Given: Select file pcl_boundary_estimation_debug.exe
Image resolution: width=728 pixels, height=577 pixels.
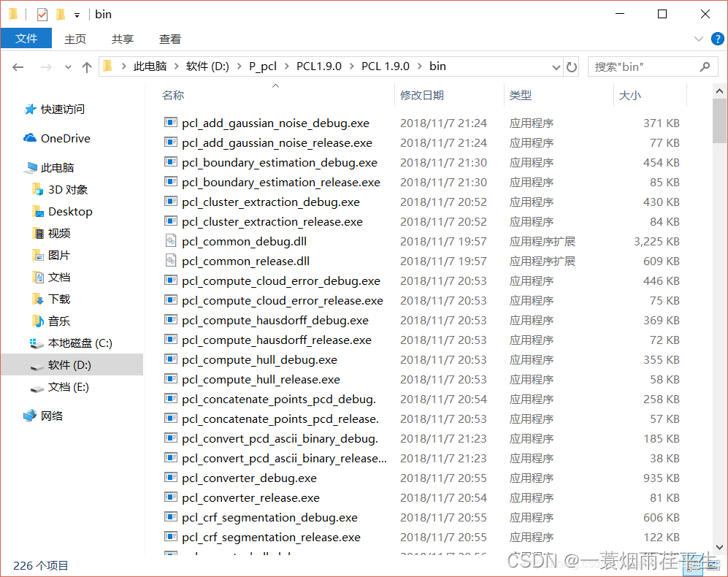Looking at the screenshot, I should coord(280,163).
